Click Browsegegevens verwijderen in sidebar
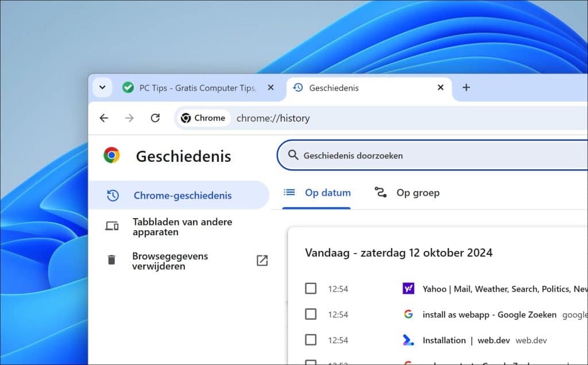 170,261
